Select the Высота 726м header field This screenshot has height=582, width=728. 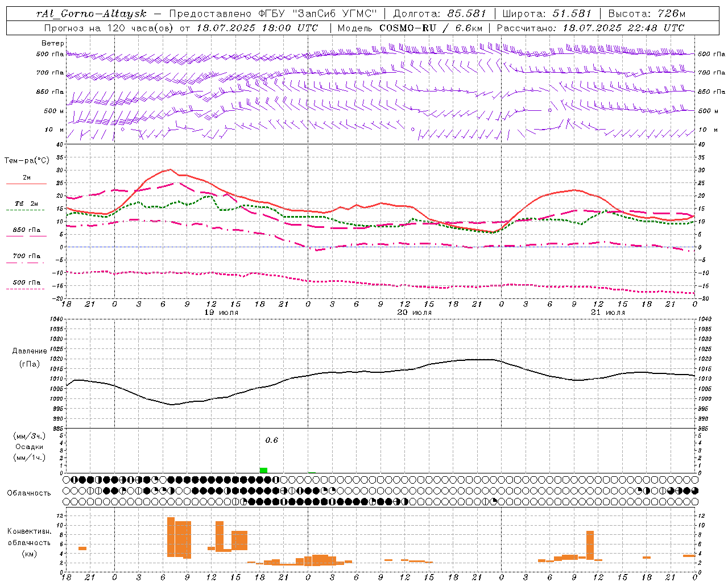click(x=647, y=14)
